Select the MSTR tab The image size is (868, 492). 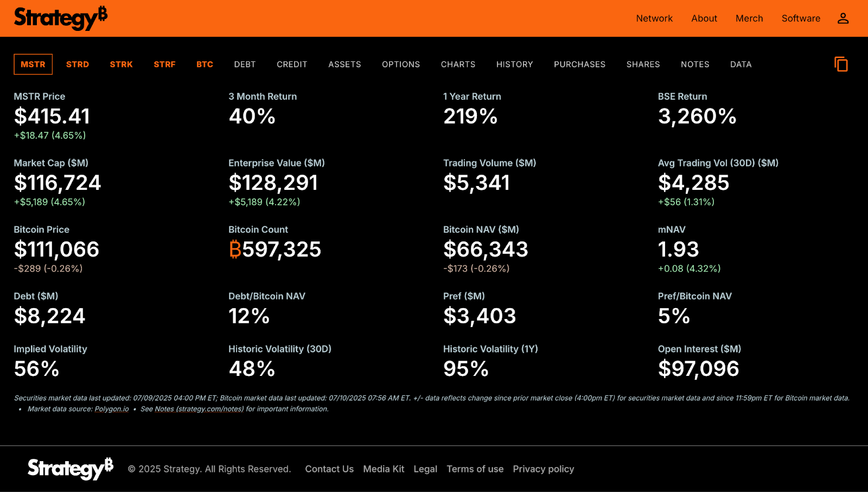[x=33, y=64]
